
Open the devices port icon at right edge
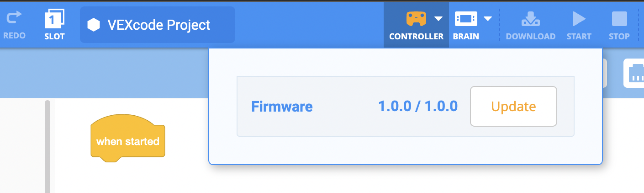(x=636, y=74)
